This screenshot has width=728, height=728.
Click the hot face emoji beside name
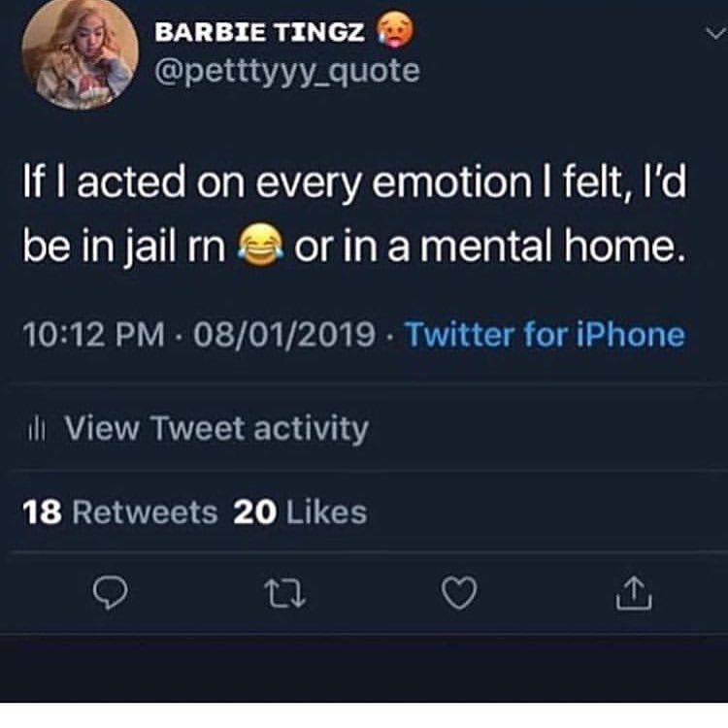(x=394, y=30)
